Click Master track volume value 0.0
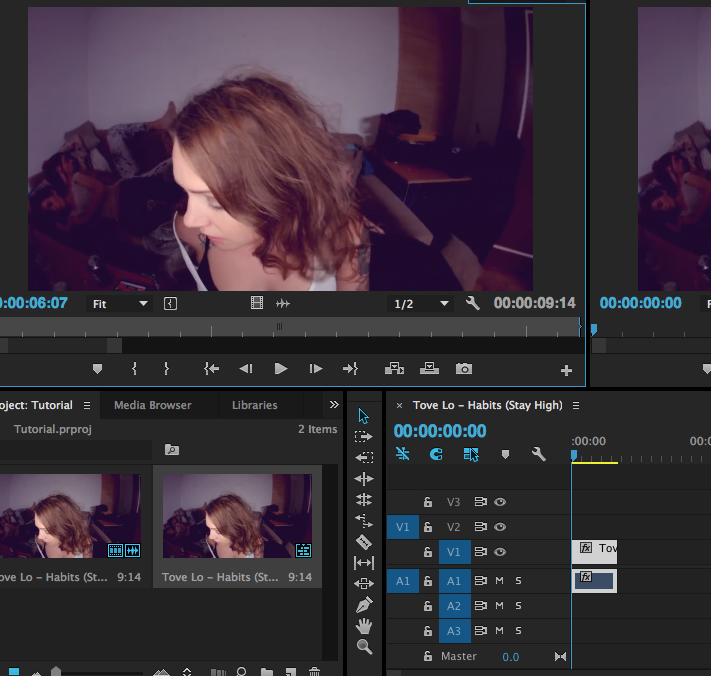Viewport: 711px width, 676px height. pyautogui.click(x=511, y=657)
